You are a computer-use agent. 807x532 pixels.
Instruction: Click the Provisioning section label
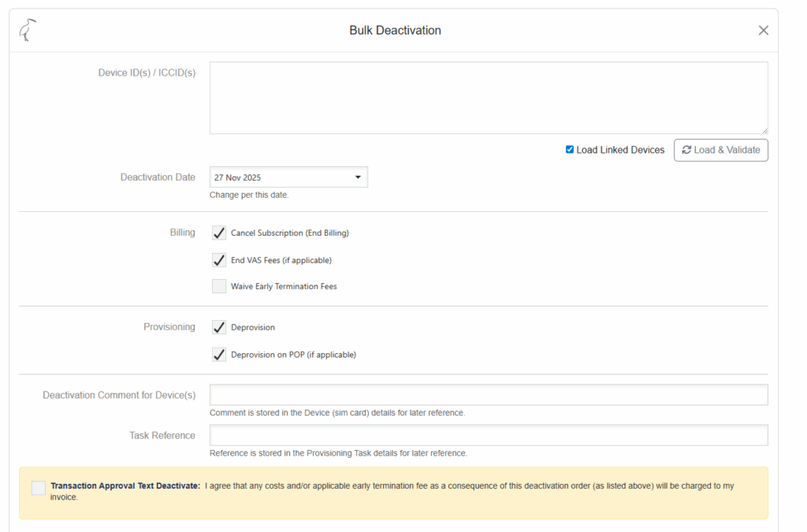click(169, 327)
